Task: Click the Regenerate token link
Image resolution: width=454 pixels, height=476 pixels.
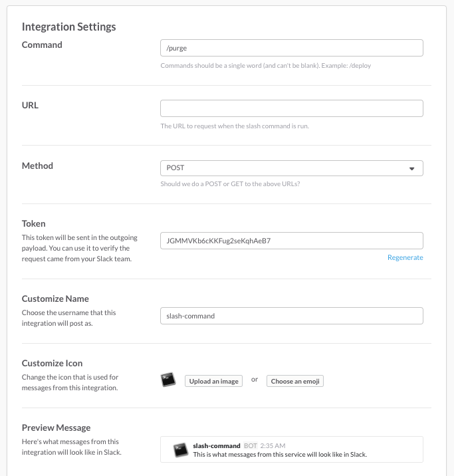Action: [x=405, y=257]
